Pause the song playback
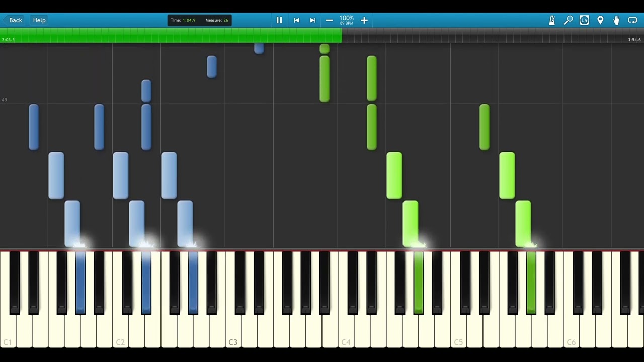 tap(279, 20)
